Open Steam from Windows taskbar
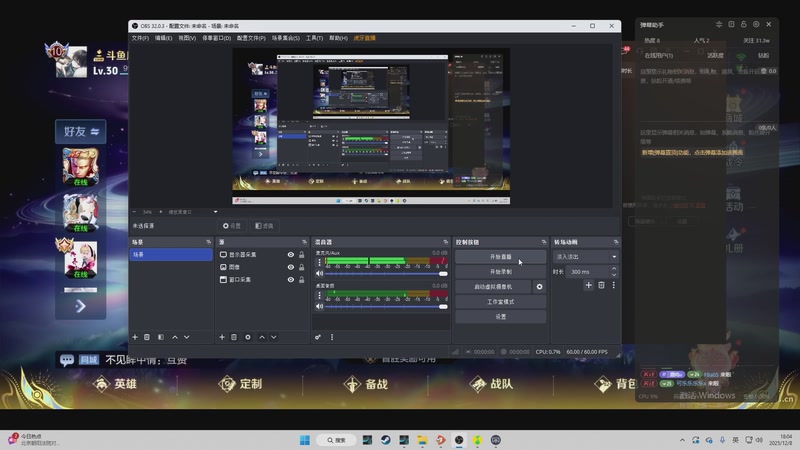 tap(386, 440)
